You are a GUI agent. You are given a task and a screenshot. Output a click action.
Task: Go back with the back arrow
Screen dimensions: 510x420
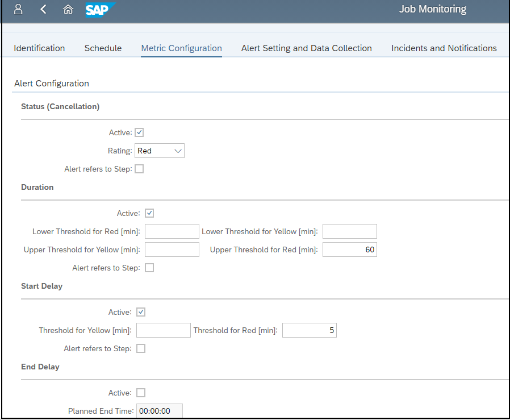click(43, 9)
